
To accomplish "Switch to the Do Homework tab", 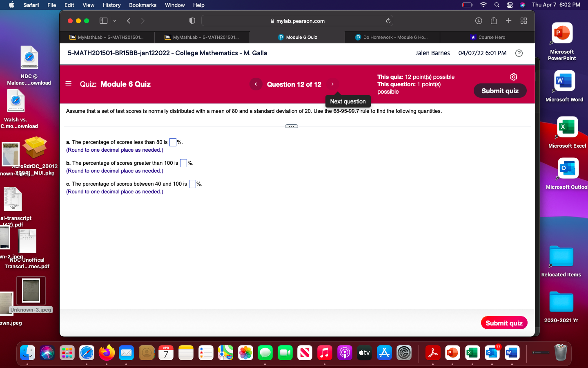I will tap(392, 37).
